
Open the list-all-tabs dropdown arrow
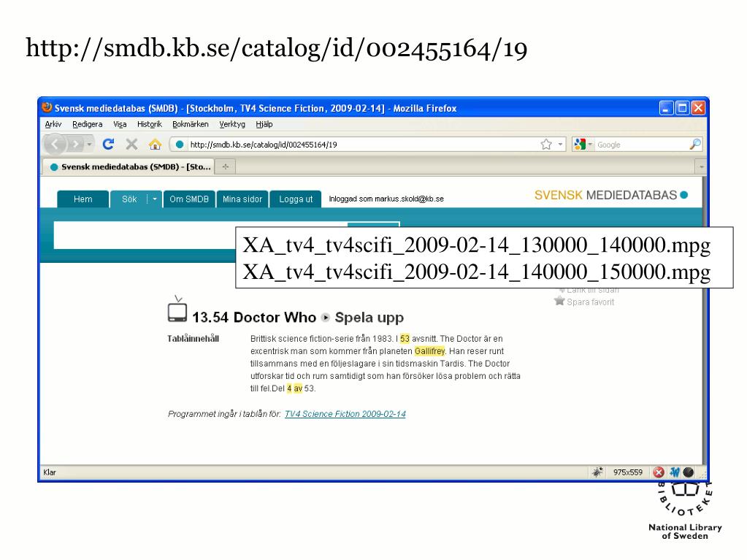pyautogui.click(x=701, y=166)
